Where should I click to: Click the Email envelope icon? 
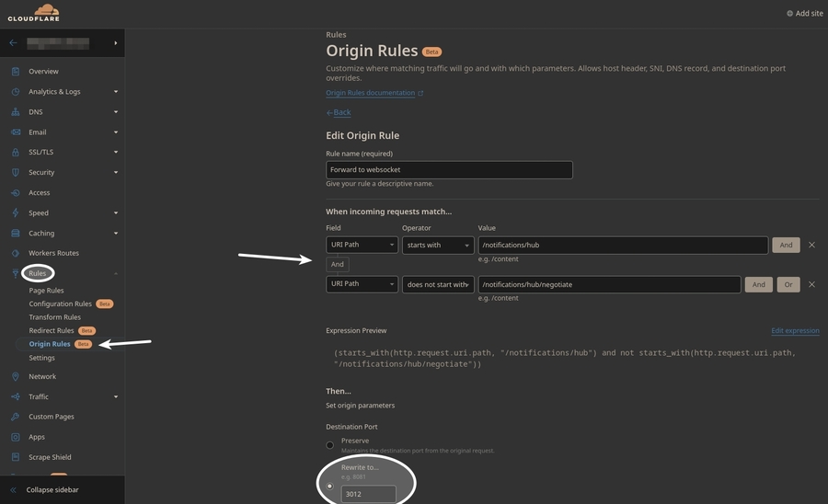(16, 132)
